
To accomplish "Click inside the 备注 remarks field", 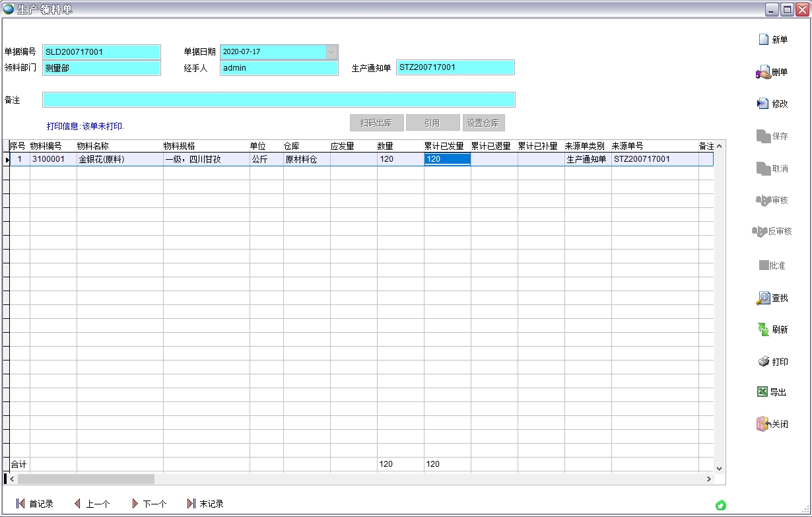I will (x=279, y=100).
